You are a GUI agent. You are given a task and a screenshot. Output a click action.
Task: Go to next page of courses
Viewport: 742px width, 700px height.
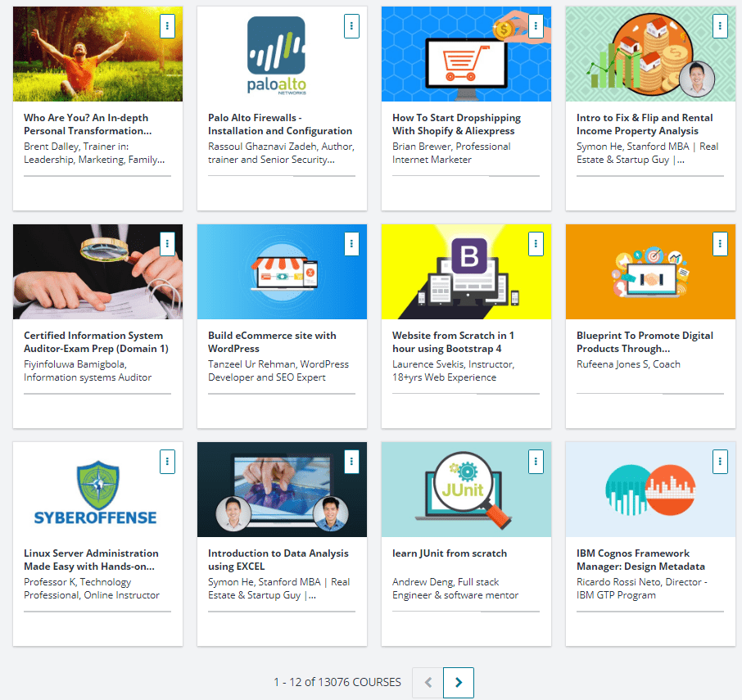[459, 683]
